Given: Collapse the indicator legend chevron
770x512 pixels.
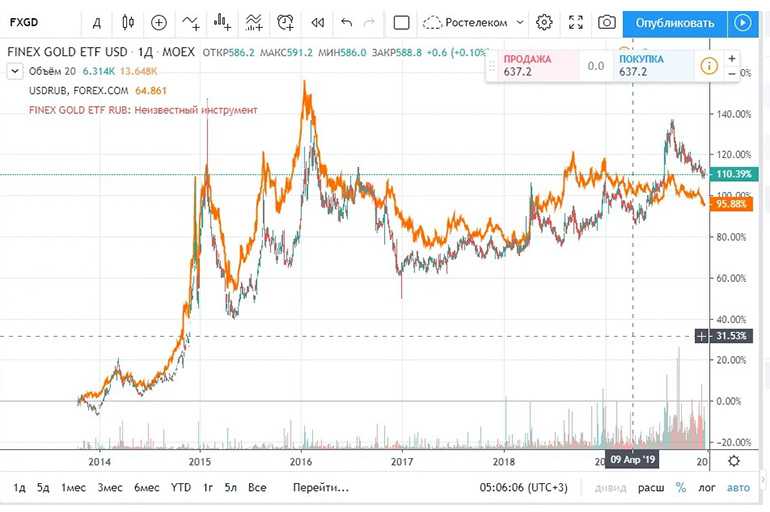Looking at the screenshot, I should pyautogui.click(x=15, y=71).
